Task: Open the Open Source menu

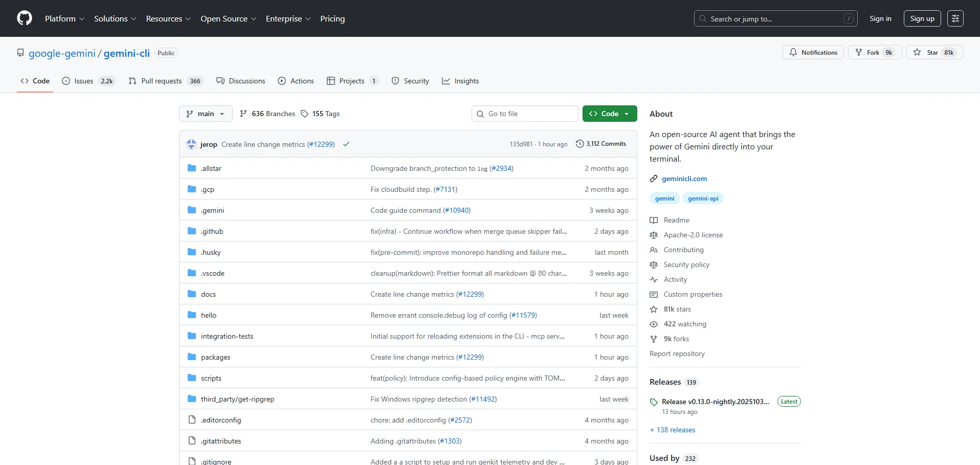Action: [x=228, y=18]
